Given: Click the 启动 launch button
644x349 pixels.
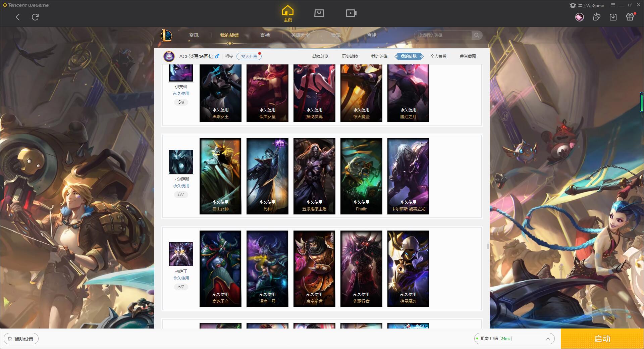Looking at the screenshot, I should [x=602, y=339].
